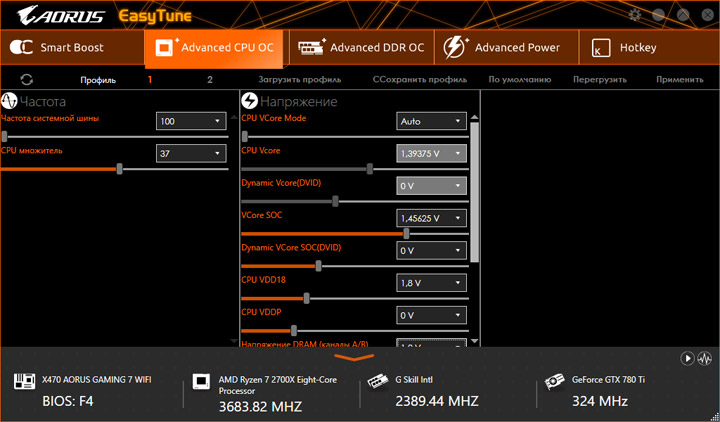
Task: Click the voltage panel scroll-down arrow
Action: coord(475,341)
